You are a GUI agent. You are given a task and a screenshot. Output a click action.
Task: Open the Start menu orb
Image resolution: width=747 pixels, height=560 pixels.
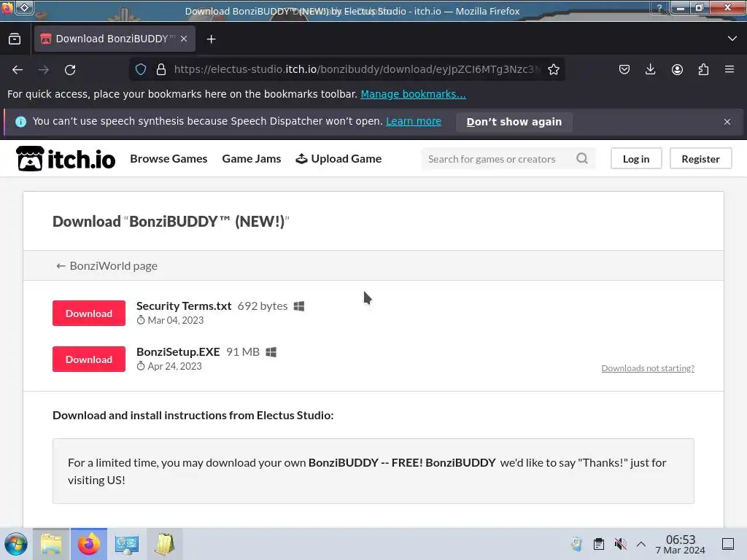click(16, 544)
